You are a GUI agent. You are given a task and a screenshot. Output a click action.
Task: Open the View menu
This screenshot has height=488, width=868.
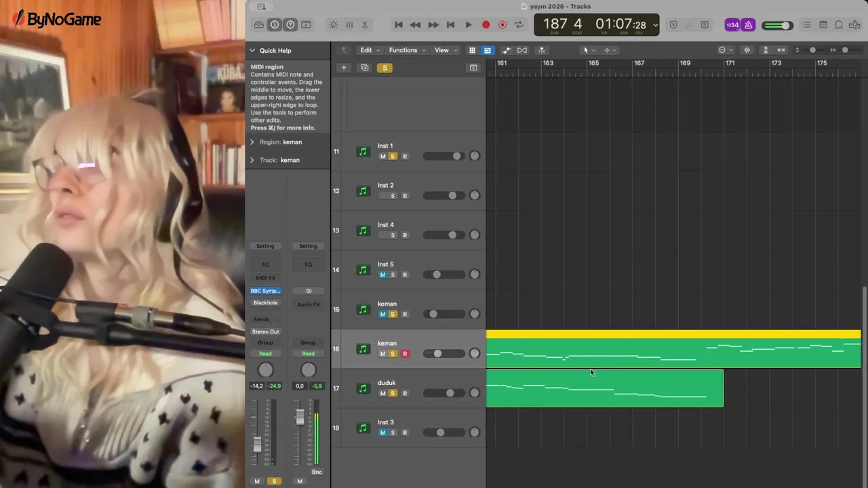(445, 50)
